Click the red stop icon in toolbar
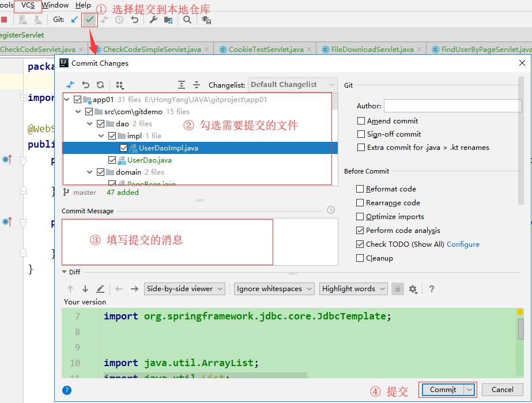 click(x=4, y=20)
